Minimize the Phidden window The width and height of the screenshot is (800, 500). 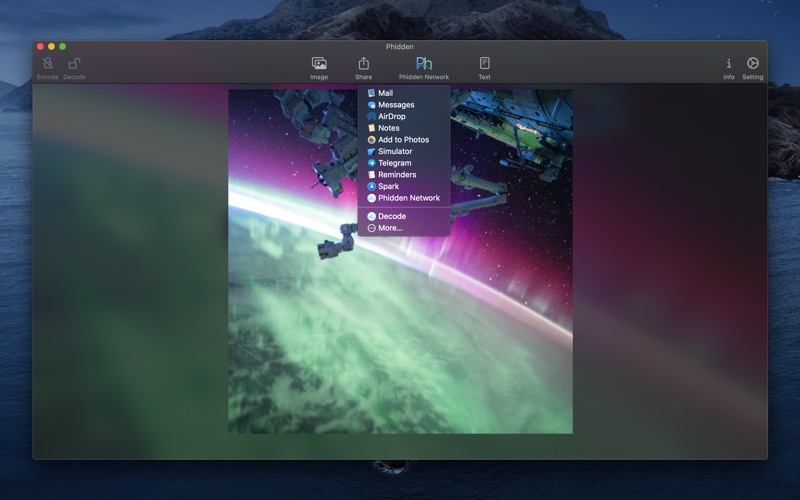click(52, 46)
